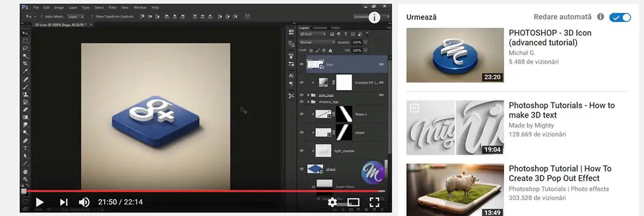Enter fullscreen video mode
Viewport: 644px width, 216px height.
click(x=374, y=202)
